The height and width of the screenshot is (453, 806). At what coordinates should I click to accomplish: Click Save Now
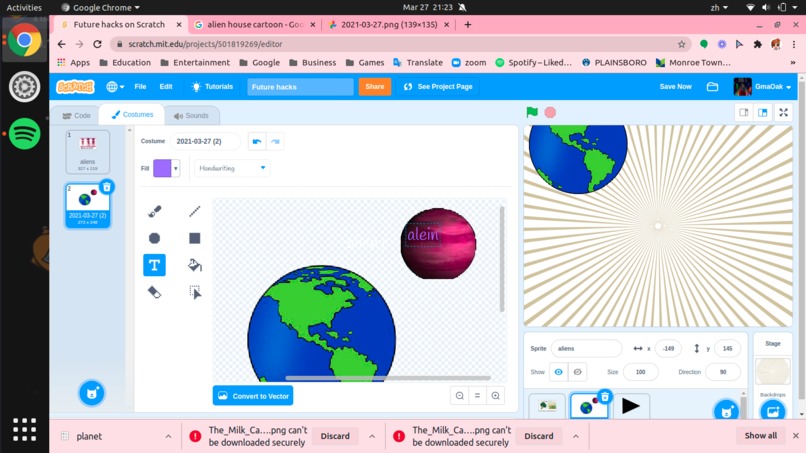675,87
